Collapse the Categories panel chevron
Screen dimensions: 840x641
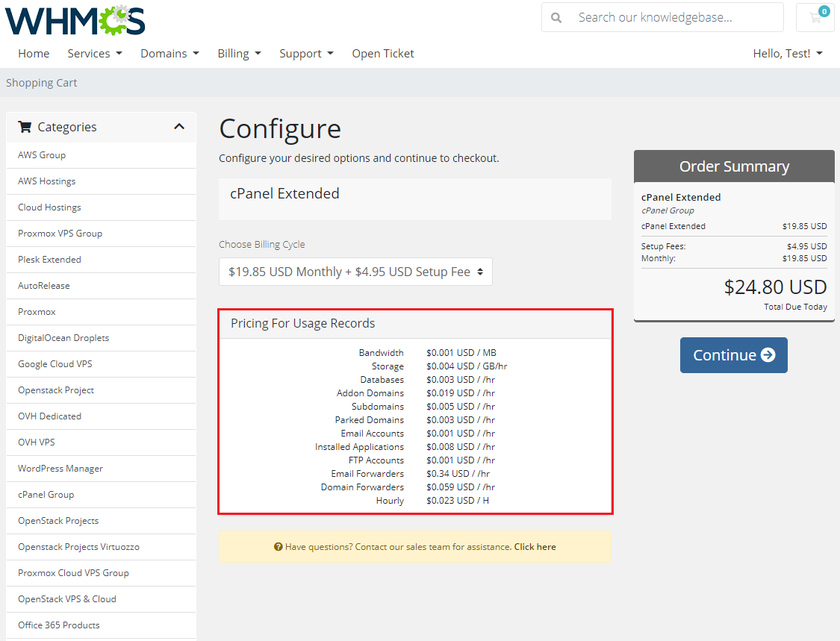click(x=179, y=127)
